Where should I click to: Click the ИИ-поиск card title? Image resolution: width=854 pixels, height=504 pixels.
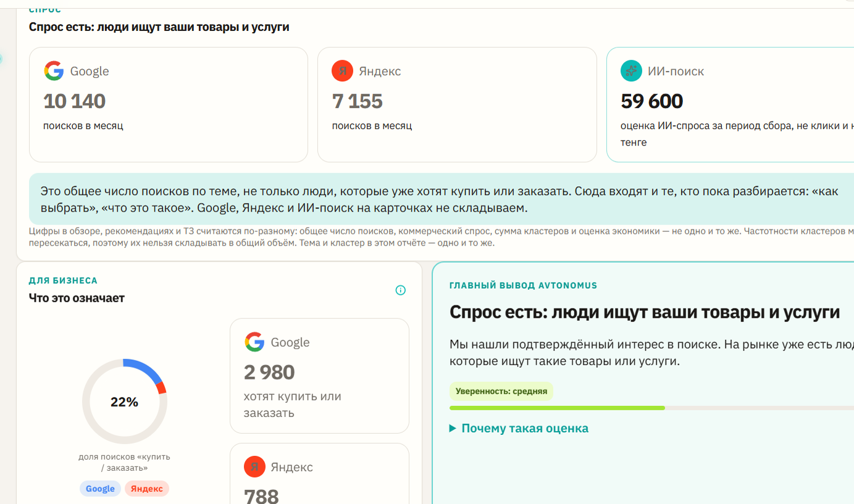pos(676,71)
